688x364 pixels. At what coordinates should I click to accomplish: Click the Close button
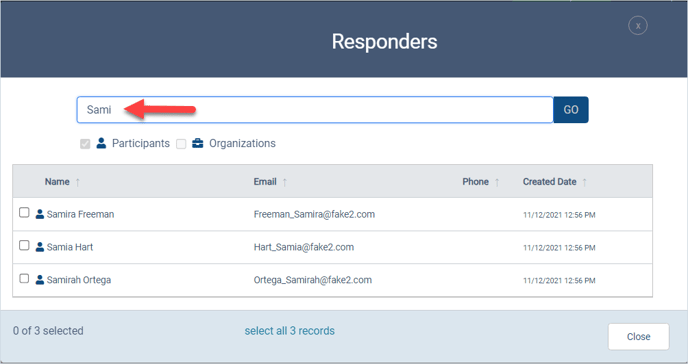(x=638, y=336)
